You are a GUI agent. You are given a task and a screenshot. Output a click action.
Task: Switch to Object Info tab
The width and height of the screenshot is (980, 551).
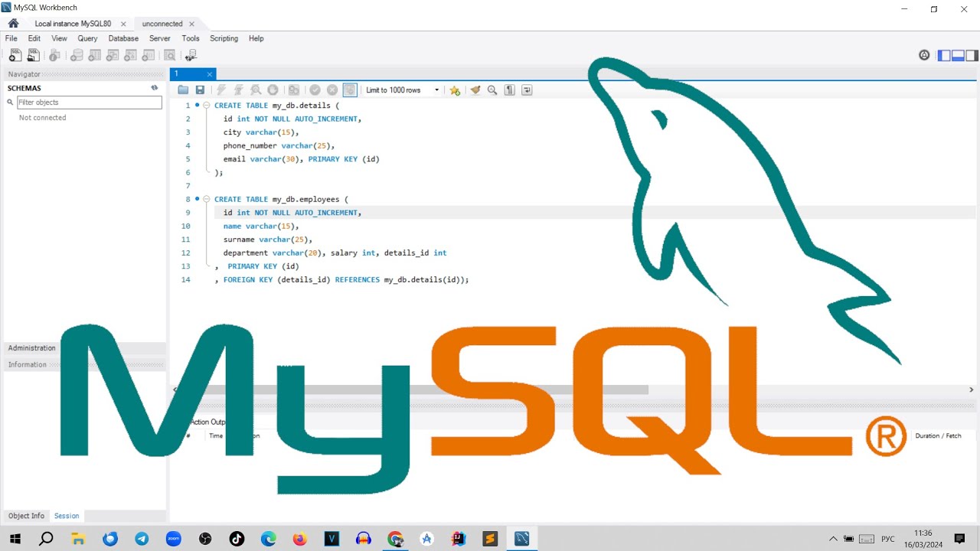pyautogui.click(x=27, y=516)
